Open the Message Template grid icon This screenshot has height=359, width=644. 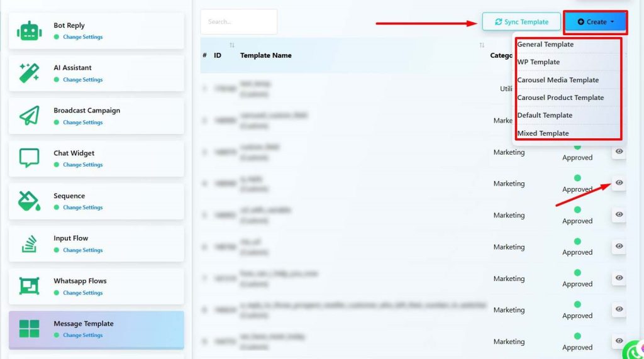pos(30,329)
